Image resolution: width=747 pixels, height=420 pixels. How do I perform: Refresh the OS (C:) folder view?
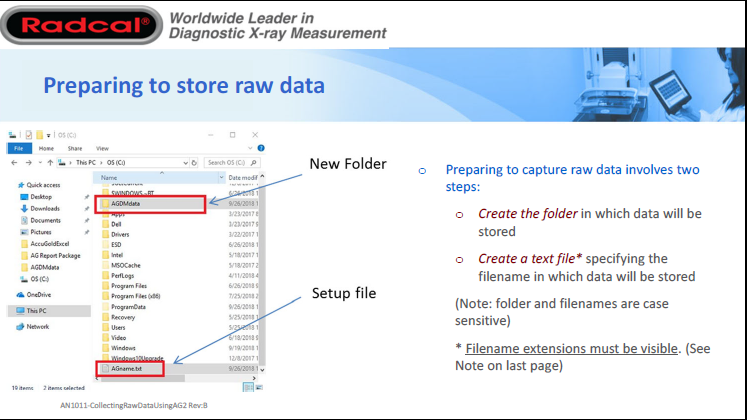[194, 163]
